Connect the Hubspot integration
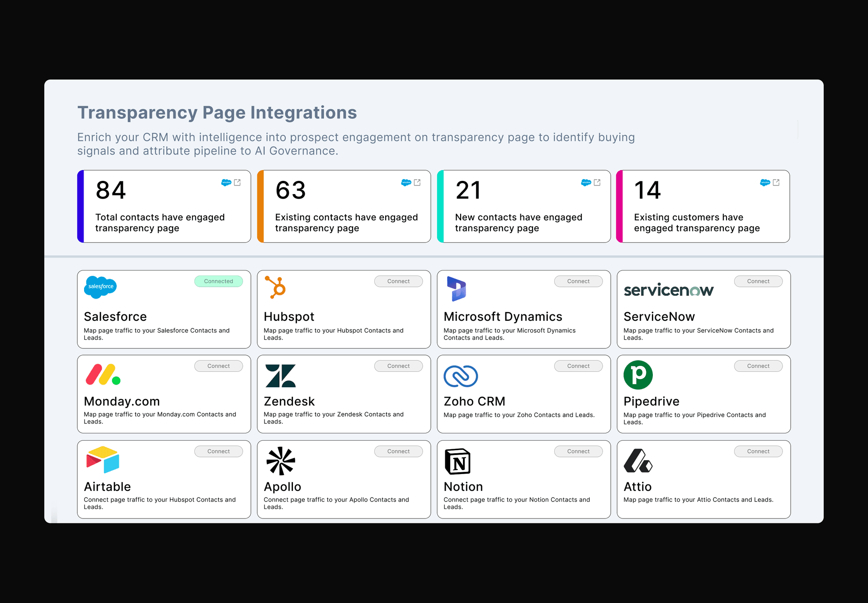Image resolution: width=868 pixels, height=603 pixels. [398, 281]
